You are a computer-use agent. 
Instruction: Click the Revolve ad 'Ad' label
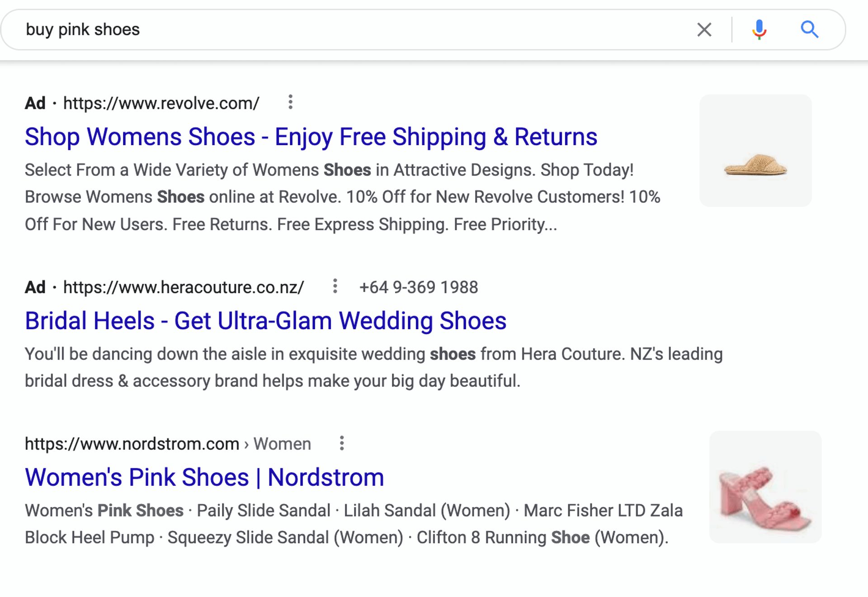35,103
